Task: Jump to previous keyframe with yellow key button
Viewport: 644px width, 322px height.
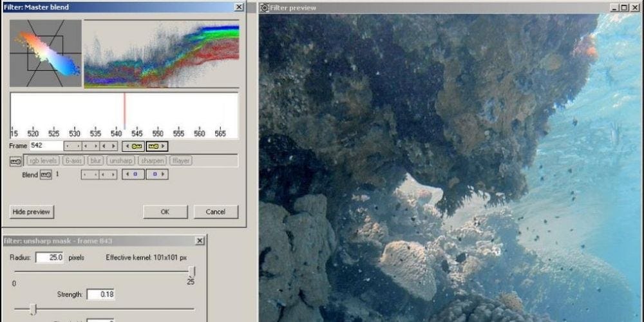Action: [133, 146]
